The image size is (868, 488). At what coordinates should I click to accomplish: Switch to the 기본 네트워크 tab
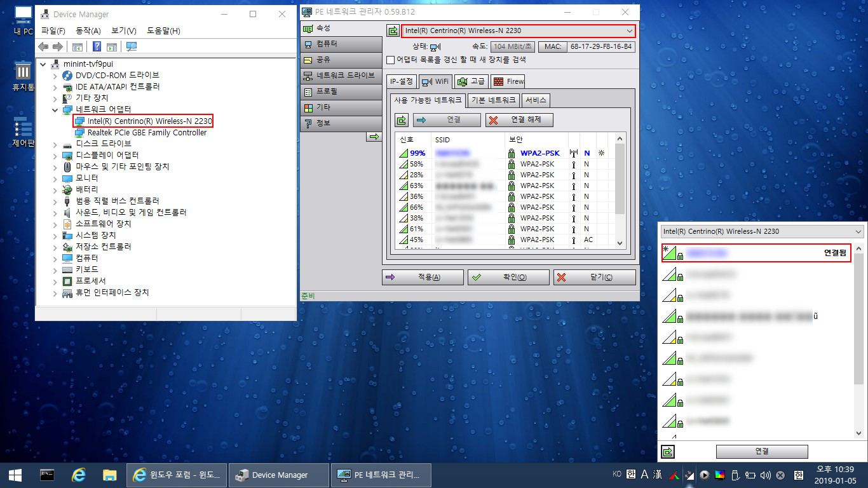[494, 100]
